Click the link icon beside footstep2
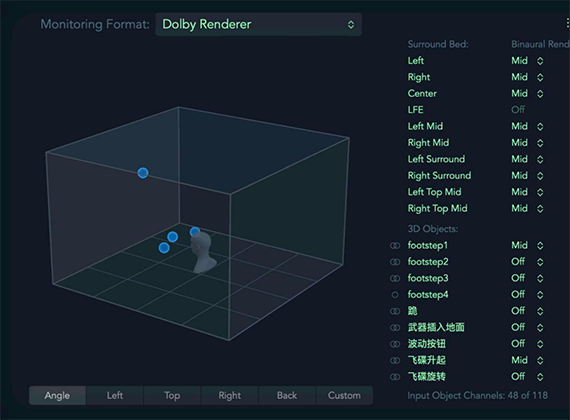This screenshot has width=570, height=420. tap(395, 262)
